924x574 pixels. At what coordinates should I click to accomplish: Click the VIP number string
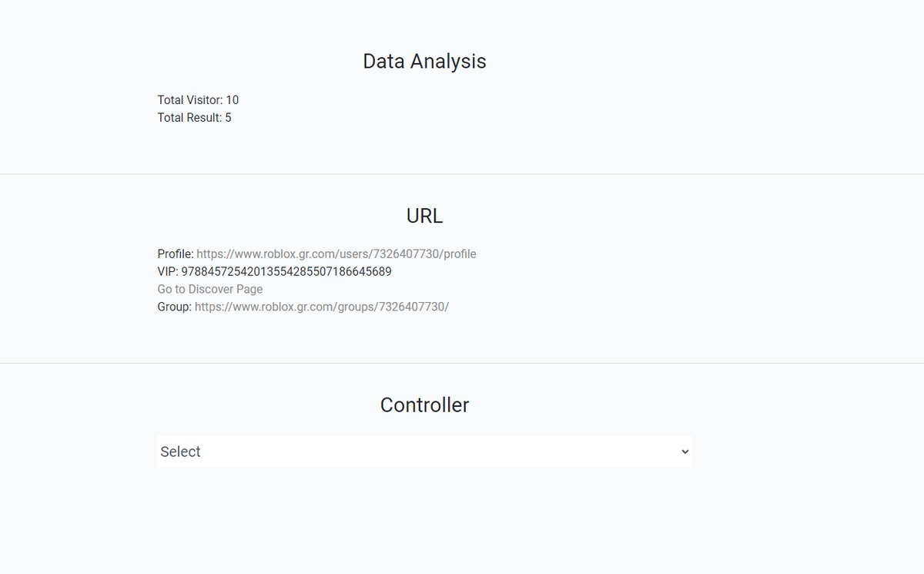pos(286,271)
